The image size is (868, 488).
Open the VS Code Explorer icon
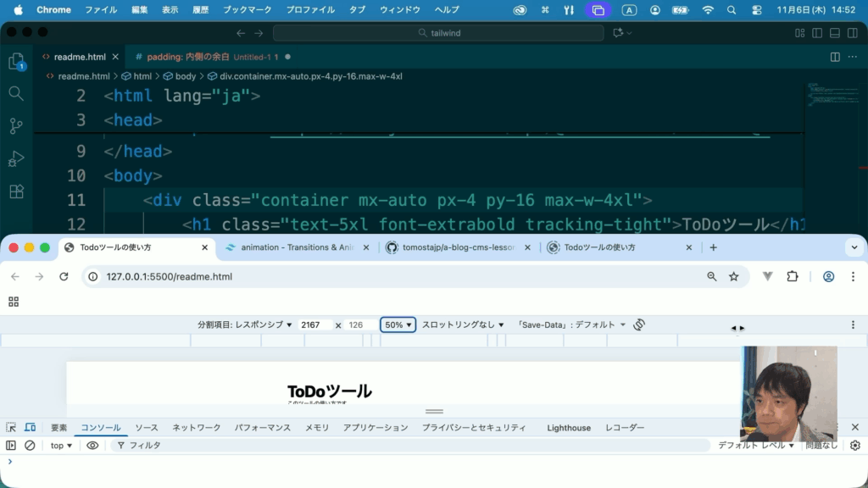tap(16, 62)
